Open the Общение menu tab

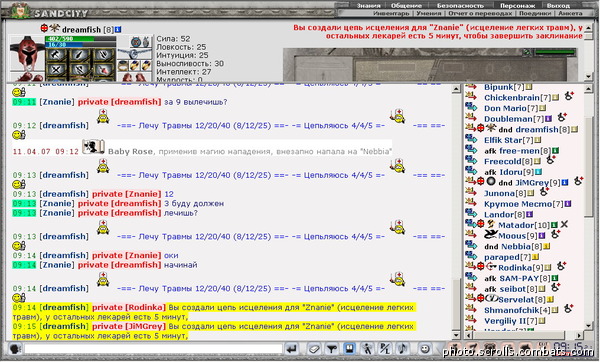(406, 5)
